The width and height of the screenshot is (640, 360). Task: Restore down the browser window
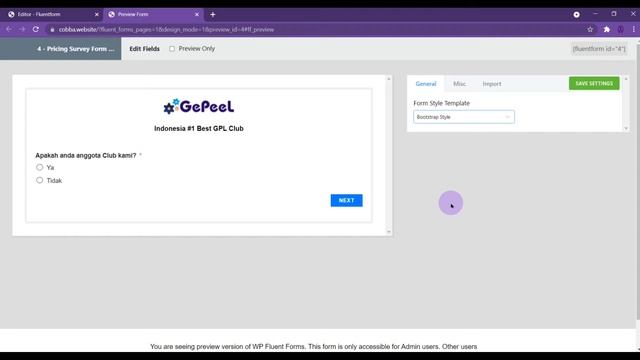(614, 14)
